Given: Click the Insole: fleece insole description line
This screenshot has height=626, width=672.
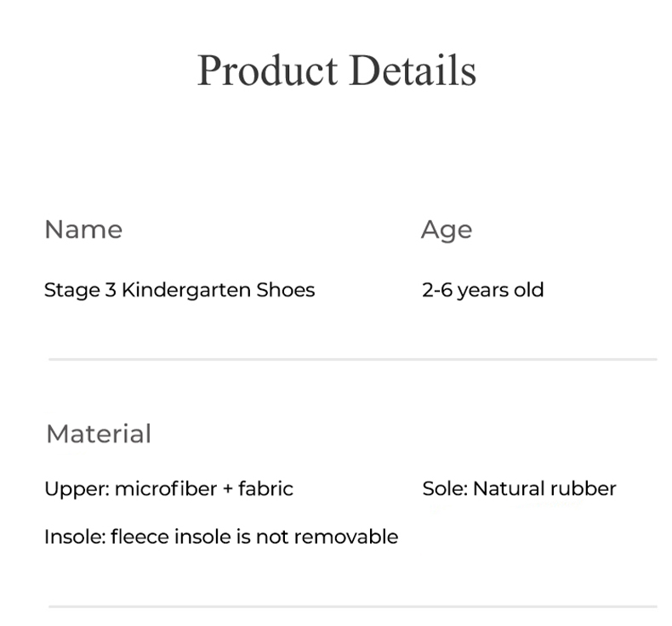Looking at the screenshot, I should [220, 537].
